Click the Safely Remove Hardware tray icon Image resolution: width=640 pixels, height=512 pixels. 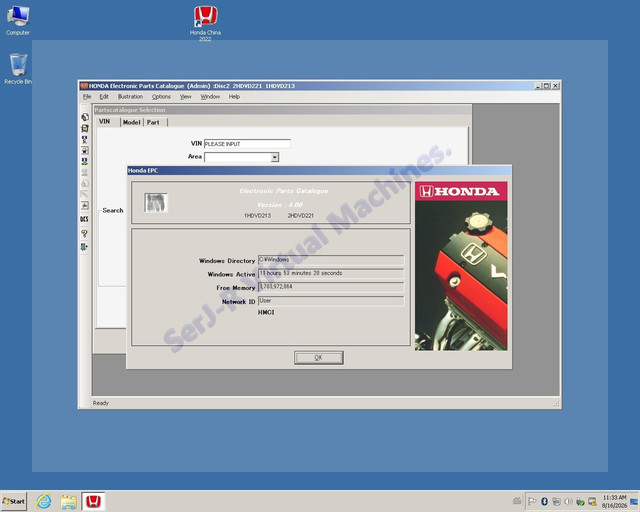[580, 501]
